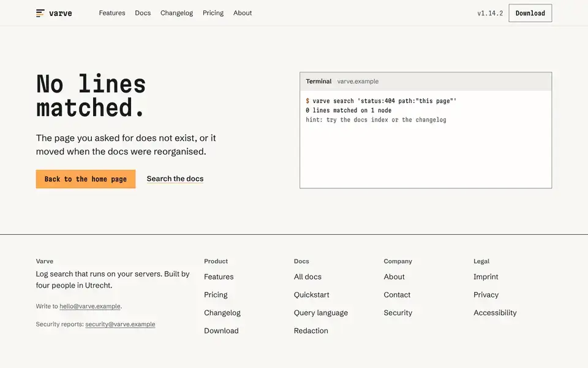Open Docs in the top navigation
Screen dimensions: 588x368
coord(143,13)
